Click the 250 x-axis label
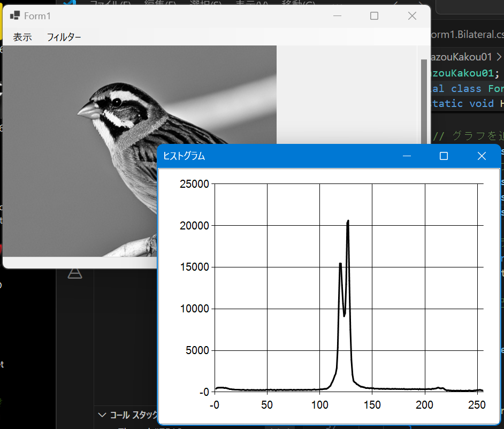This screenshot has width=504, height=429. coord(477,405)
